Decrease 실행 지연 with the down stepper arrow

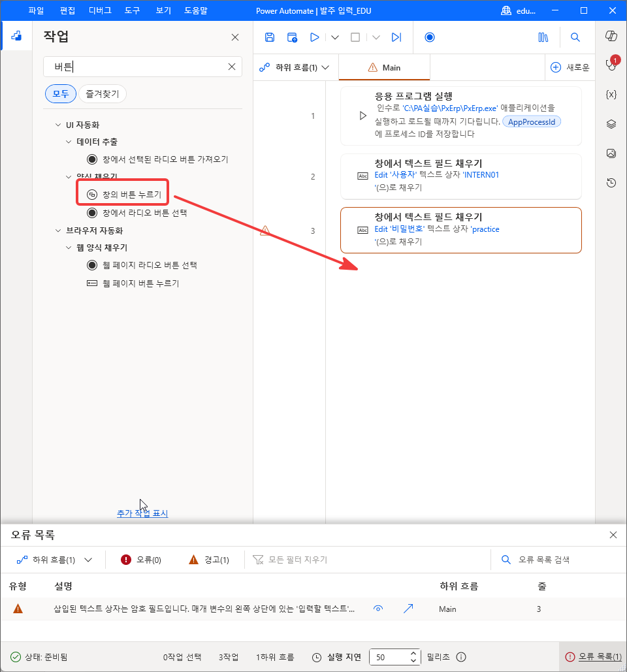tap(413, 660)
